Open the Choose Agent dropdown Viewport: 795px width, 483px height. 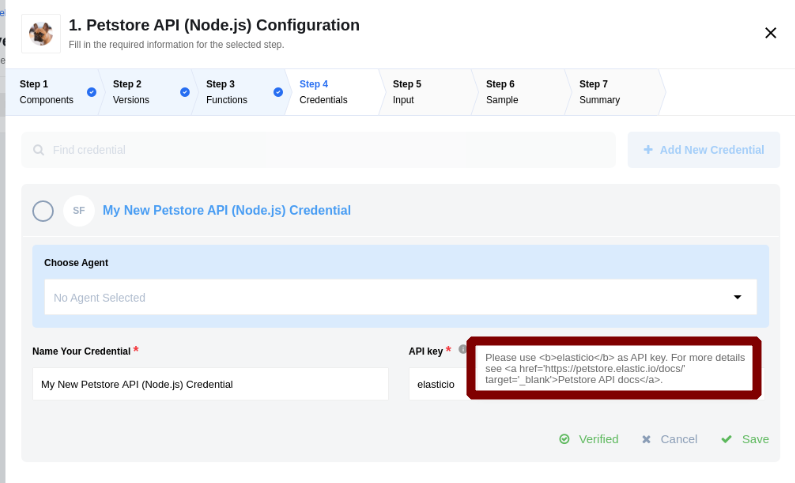tap(401, 297)
